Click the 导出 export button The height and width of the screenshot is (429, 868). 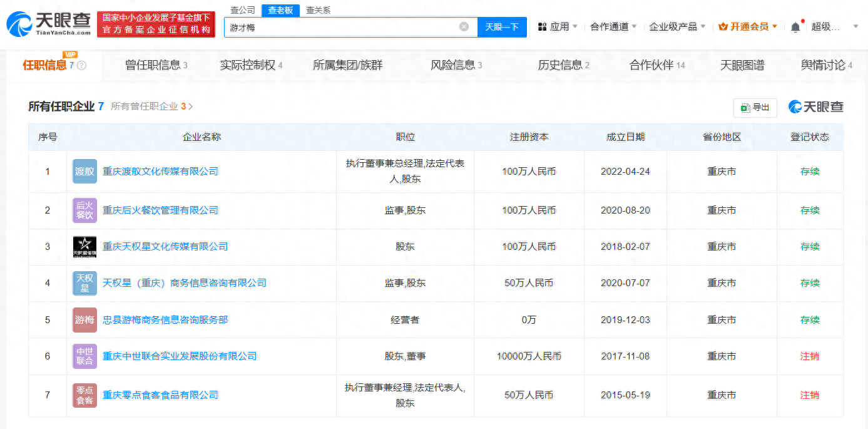click(x=755, y=108)
